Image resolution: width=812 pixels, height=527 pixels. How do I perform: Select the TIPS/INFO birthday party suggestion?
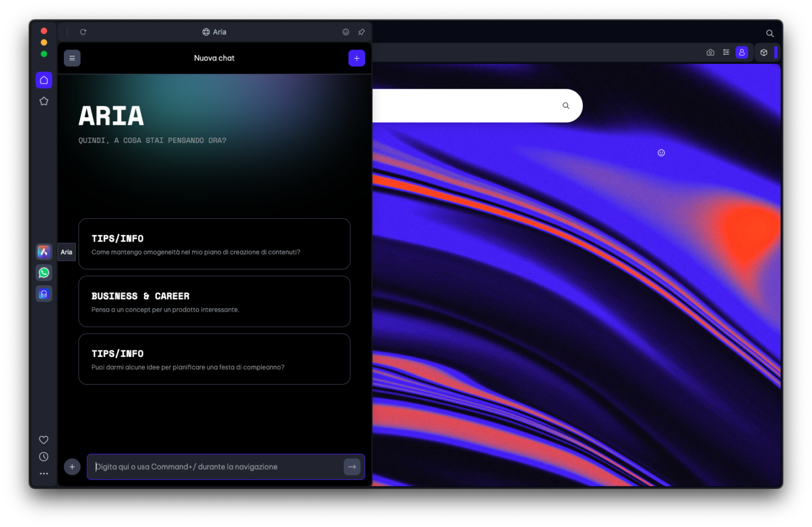click(215, 359)
